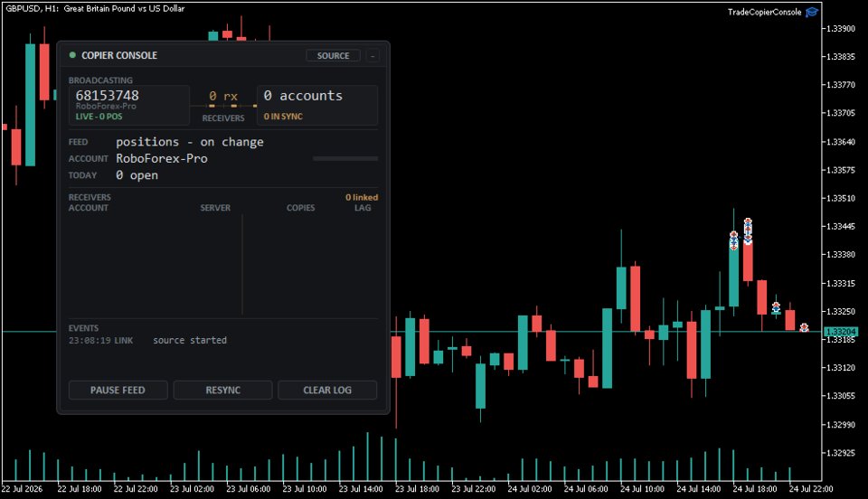Click the 1.33900 price scale label
The height and width of the screenshot is (499, 868).
coord(840,29)
